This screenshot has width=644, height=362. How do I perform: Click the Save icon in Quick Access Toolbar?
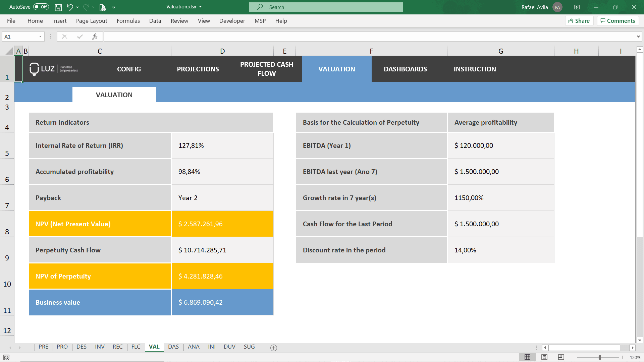(58, 7)
